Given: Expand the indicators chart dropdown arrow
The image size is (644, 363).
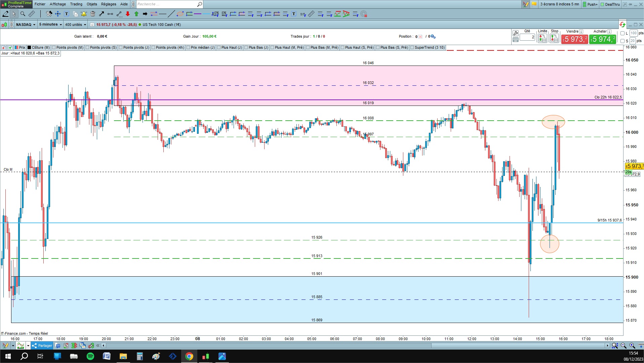Looking at the screenshot, I should pos(28,346).
